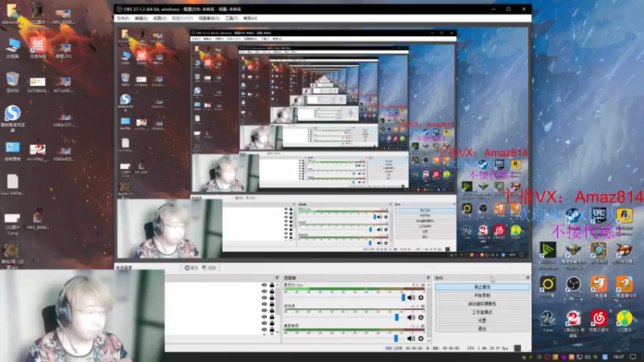Open the 视图(V) View menu

point(159,19)
